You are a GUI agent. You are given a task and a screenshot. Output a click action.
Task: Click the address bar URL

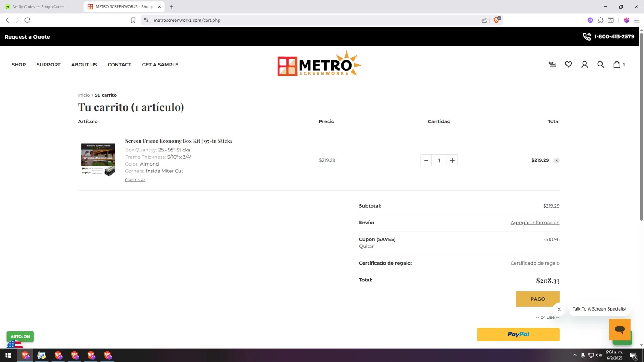pyautogui.click(x=187, y=20)
